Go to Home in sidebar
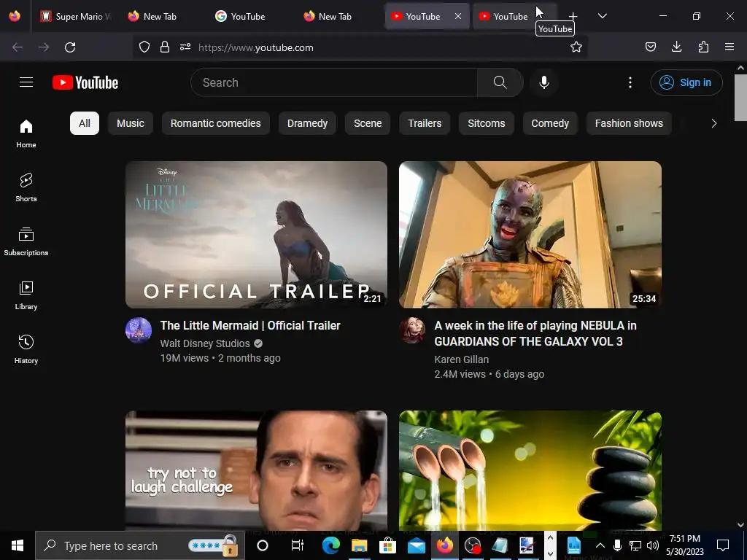The height and width of the screenshot is (560, 747). [26, 134]
